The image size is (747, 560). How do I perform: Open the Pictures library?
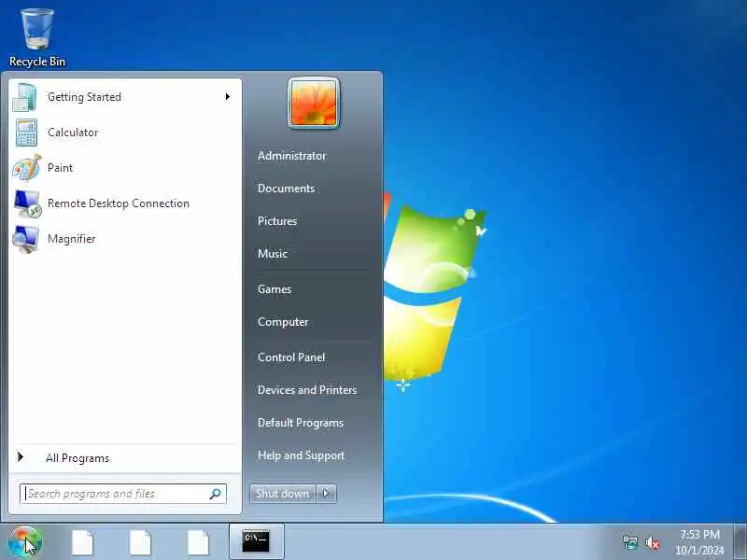(x=277, y=221)
